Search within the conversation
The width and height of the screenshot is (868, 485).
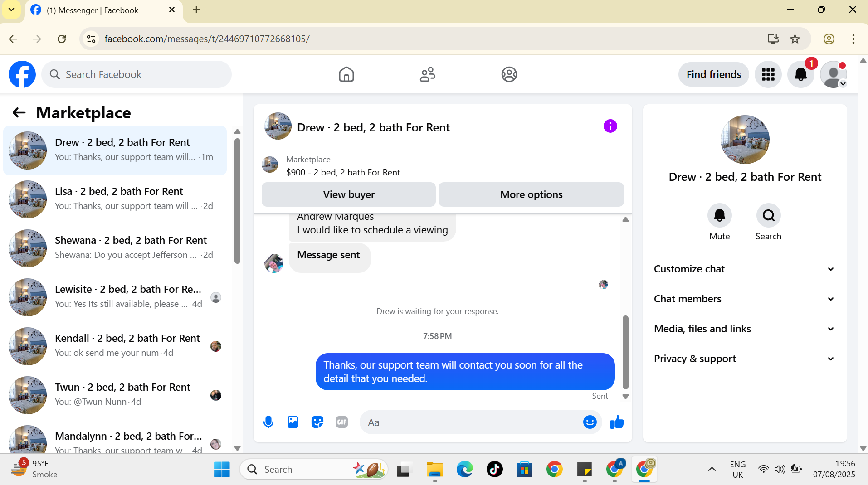pyautogui.click(x=769, y=215)
